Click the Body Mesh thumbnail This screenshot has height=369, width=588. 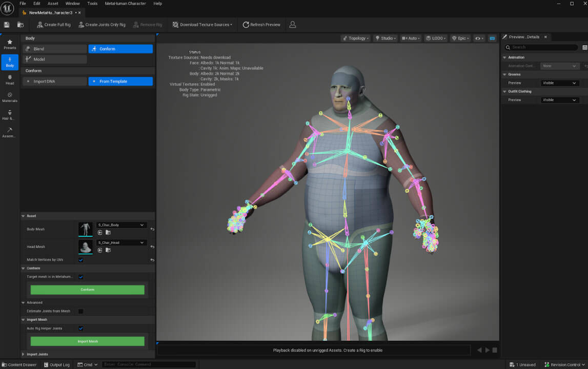click(x=86, y=229)
